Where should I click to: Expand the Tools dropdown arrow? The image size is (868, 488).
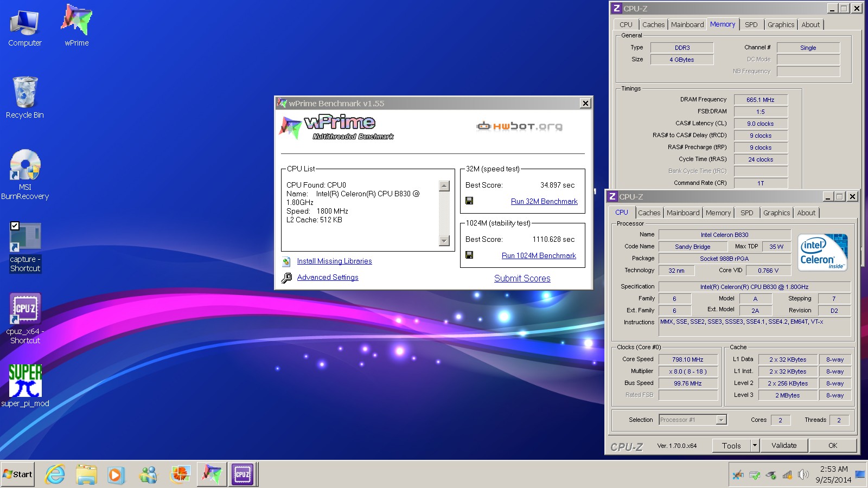tap(754, 445)
